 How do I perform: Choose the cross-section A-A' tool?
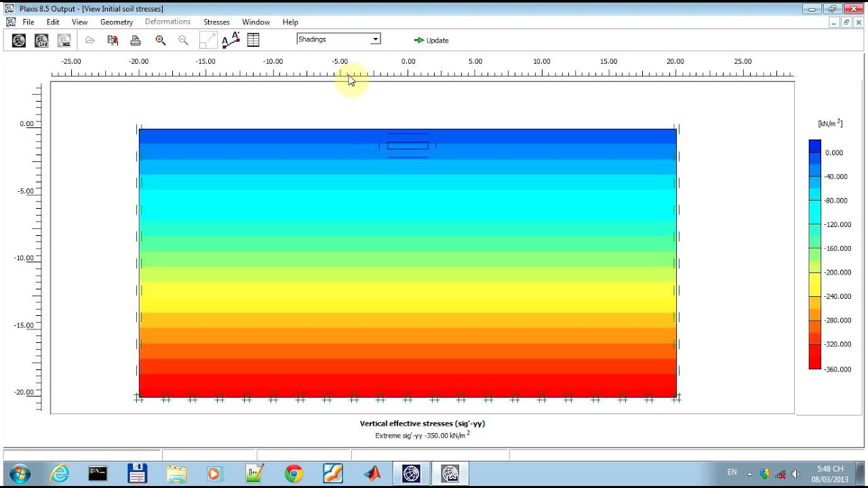(231, 40)
